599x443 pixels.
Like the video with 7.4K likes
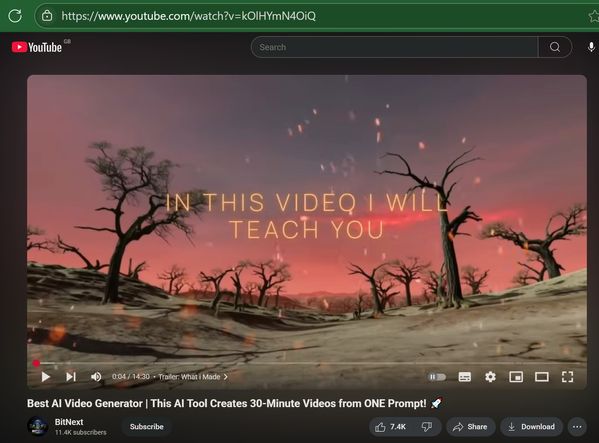click(x=390, y=427)
